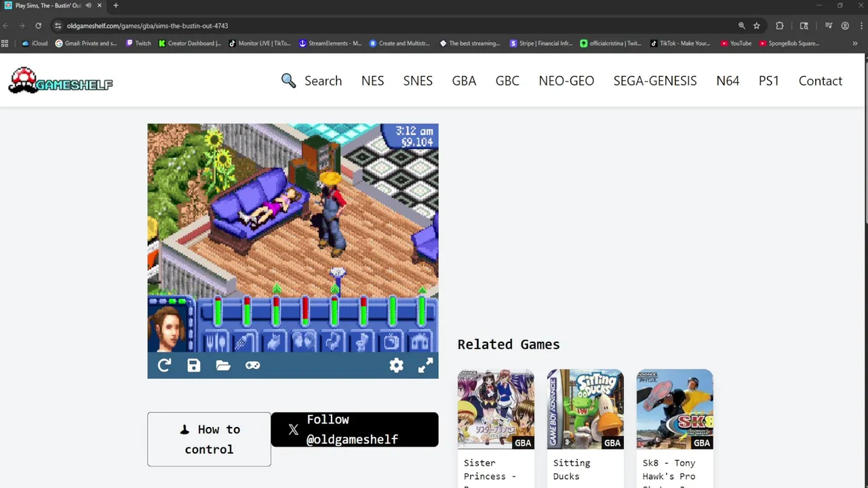Open the SpongeBob Square... bookmark

coord(789,43)
